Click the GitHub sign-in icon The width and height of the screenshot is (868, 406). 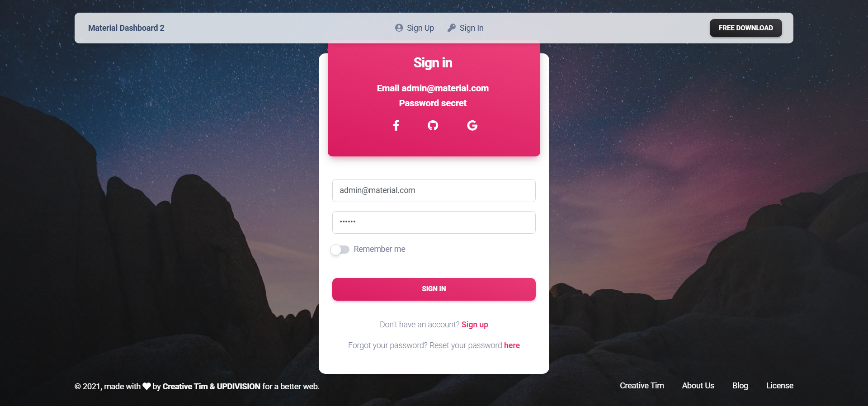tap(433, 125)
